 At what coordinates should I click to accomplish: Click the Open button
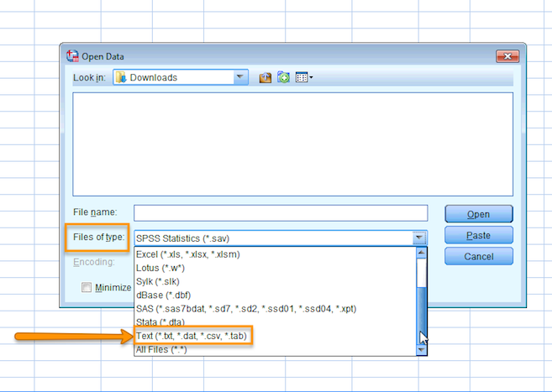pos(478,214)
